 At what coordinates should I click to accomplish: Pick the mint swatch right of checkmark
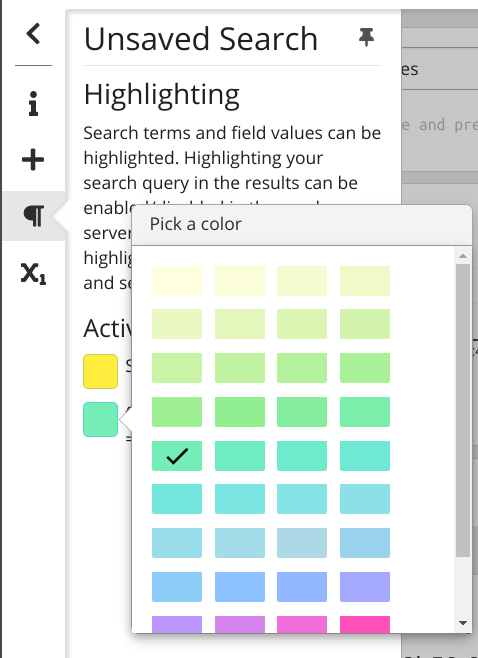(240, 456)
